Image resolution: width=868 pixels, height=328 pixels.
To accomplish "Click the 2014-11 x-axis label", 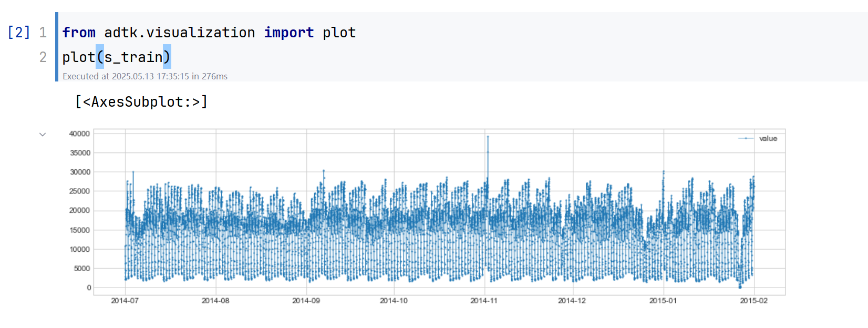I will coord(484,301).
